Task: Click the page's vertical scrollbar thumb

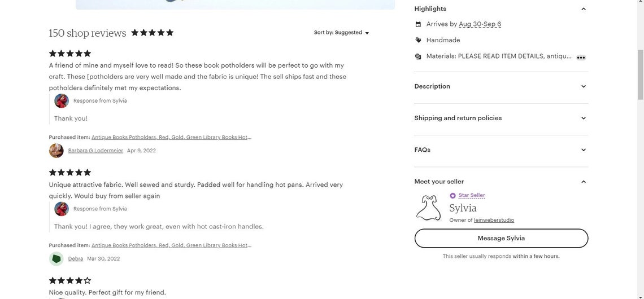Action: (640, 74)
